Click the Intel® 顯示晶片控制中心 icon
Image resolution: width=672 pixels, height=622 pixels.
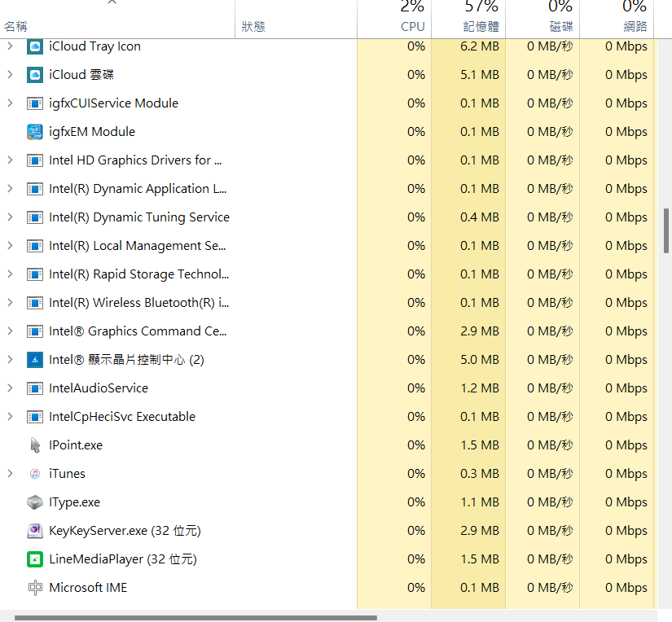(x=35, y=360)
